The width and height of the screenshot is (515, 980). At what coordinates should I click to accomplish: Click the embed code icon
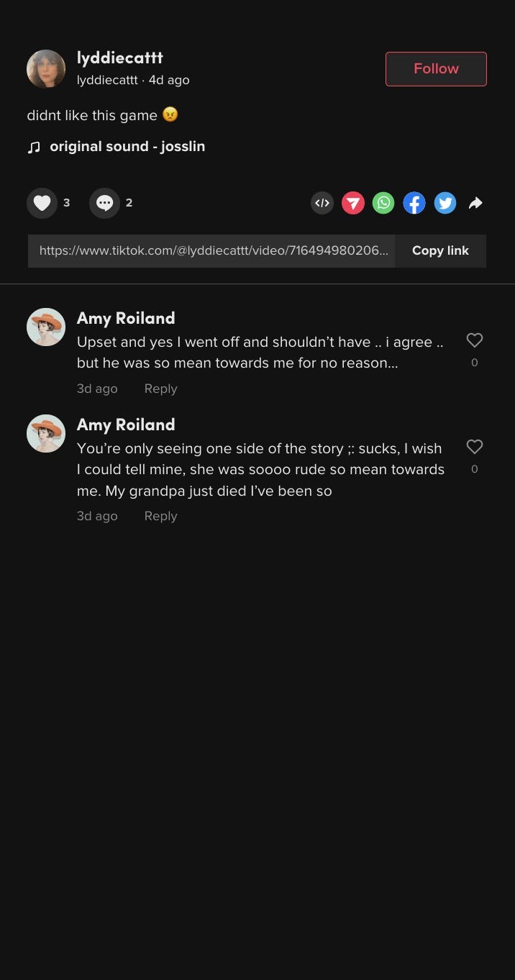click(x=322, y=203)
